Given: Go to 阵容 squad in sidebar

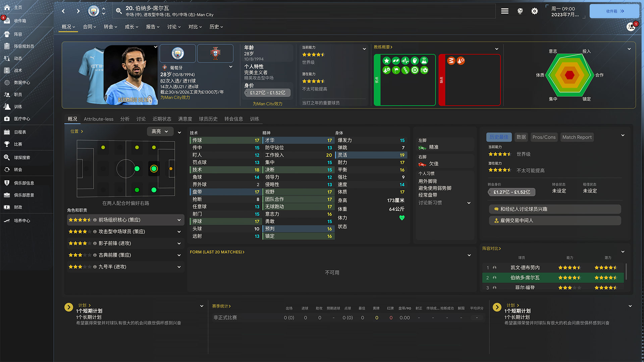Looking at the screenshot, I should [18, 34].
